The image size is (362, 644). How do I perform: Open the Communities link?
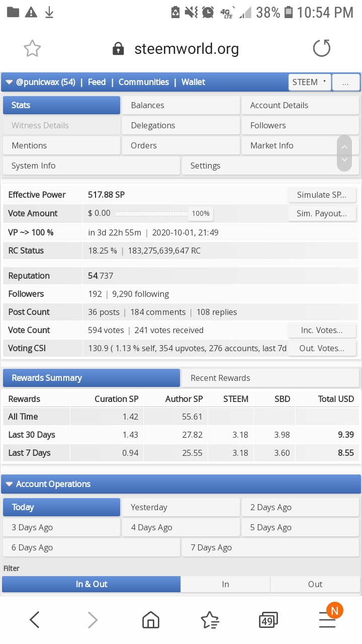click(144, 82)
